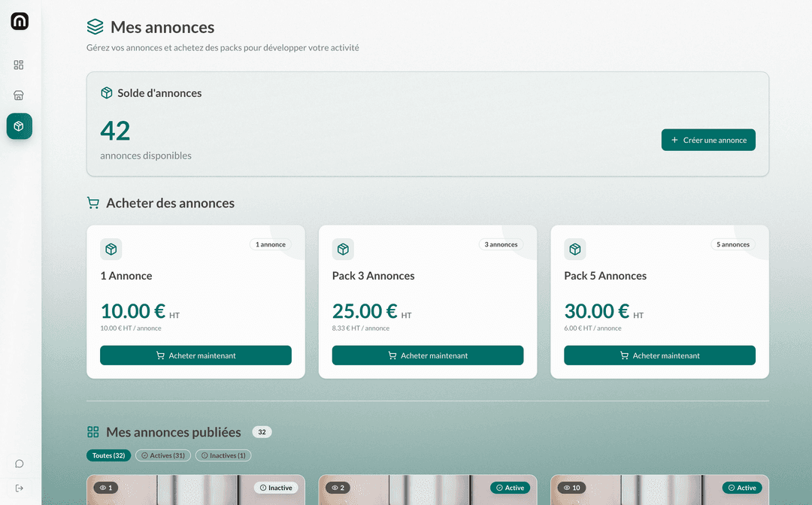Click the app logo in the sidebar
This screenshot has height=505, width=812.
click(20, 22)
